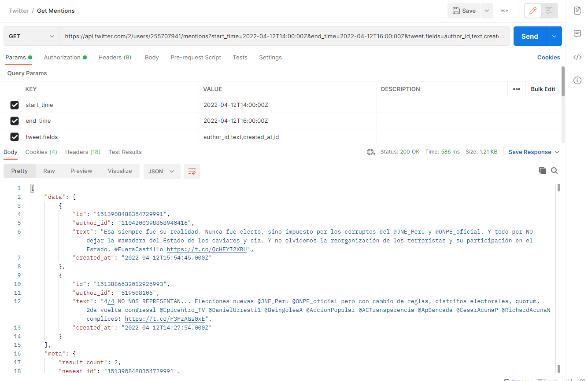588x381 pixels.
Task: Open the Headers (18) response tab
Action: pos(82,152)
